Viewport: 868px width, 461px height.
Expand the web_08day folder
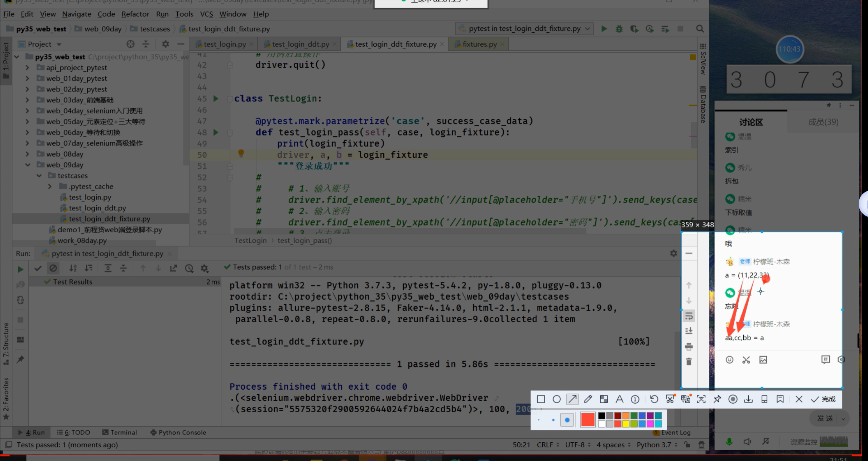27,154
